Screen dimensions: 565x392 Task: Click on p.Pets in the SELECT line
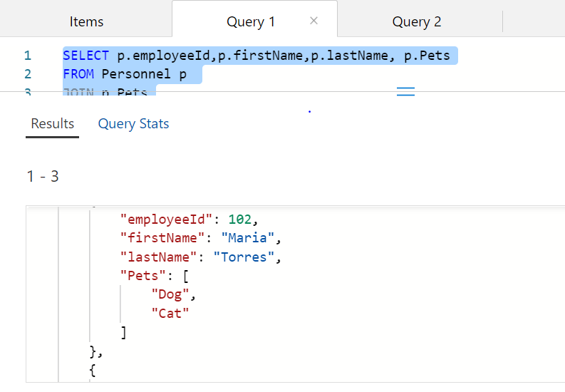(x=431, y=56)
